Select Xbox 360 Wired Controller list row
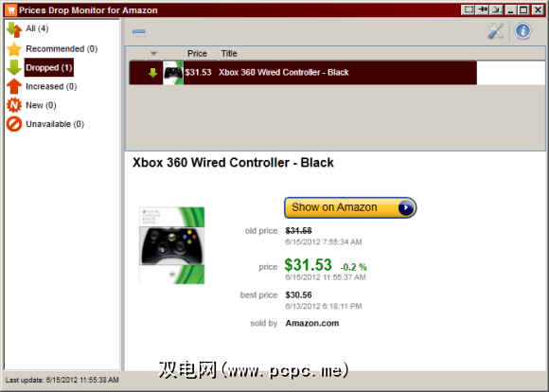The width and height of the screenshot is (549, 392). tap(303, 73)
